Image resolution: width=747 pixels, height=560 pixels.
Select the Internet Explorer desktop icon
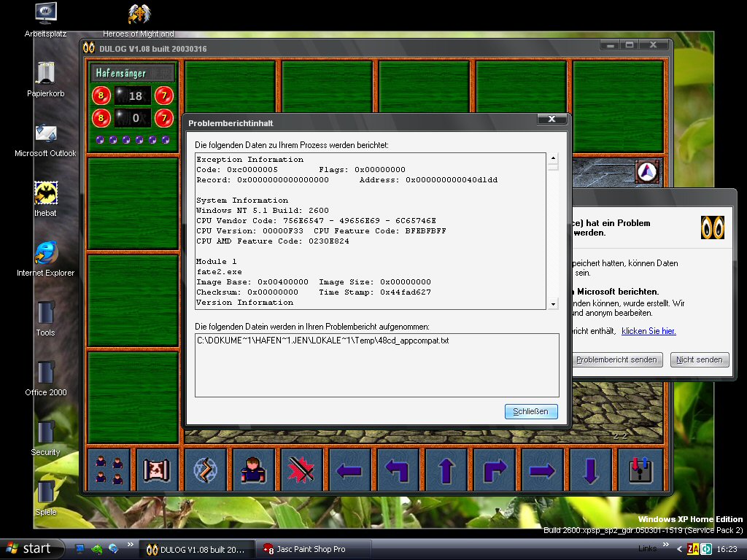46,260
